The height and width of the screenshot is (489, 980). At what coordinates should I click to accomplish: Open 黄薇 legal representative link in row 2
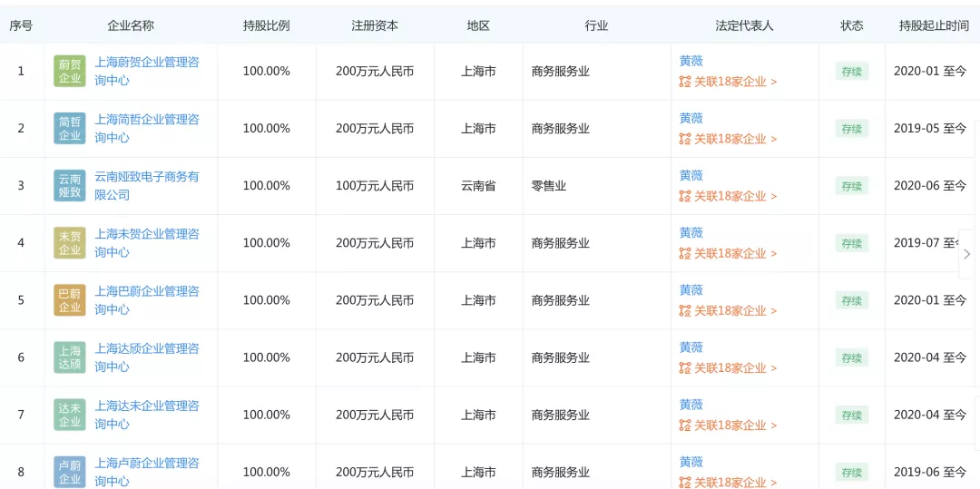(x=691, y=118)
